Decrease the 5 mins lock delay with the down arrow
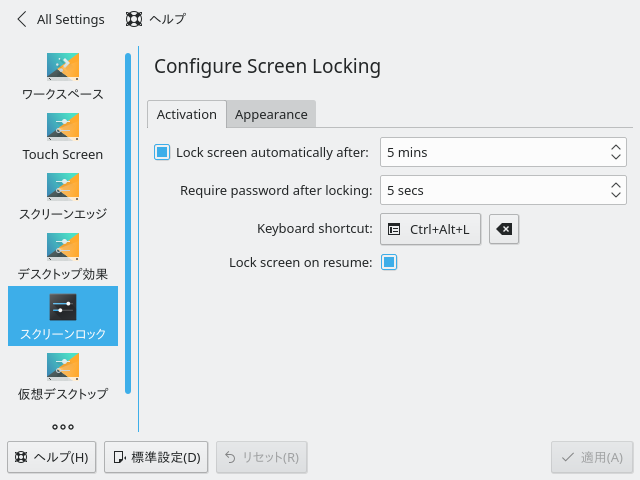This screenshot has width=640, height=480. point(616,157)
